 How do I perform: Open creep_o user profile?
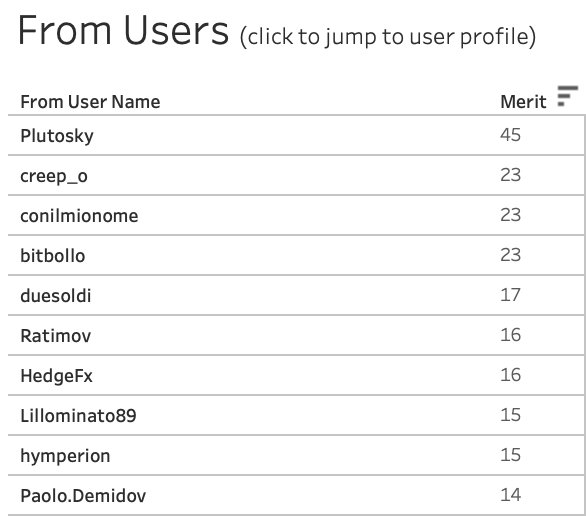click(54, 176)
